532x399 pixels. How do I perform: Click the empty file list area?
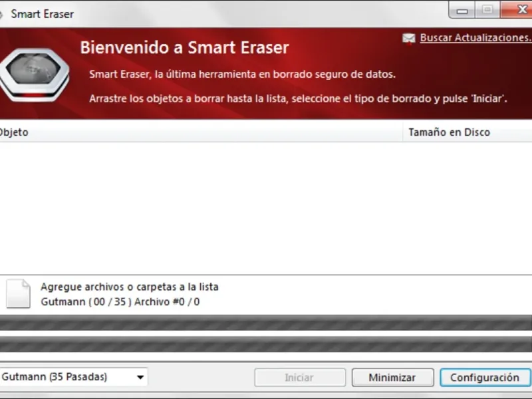tap(266, 207)
